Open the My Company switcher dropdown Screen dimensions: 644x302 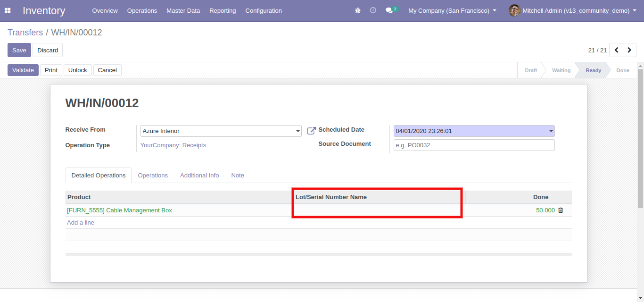pyautogui.click(x=452, y=10)
